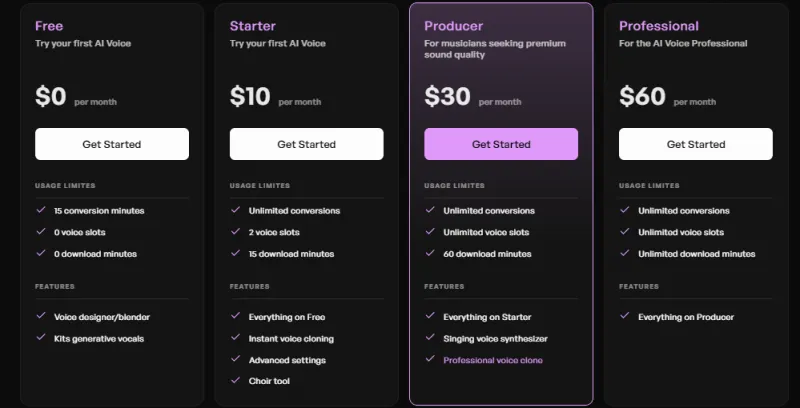This screenshot has width=800, height=408.
Task: Click checkmark beside 15 conversion minutes
Action: coord(41,210)
